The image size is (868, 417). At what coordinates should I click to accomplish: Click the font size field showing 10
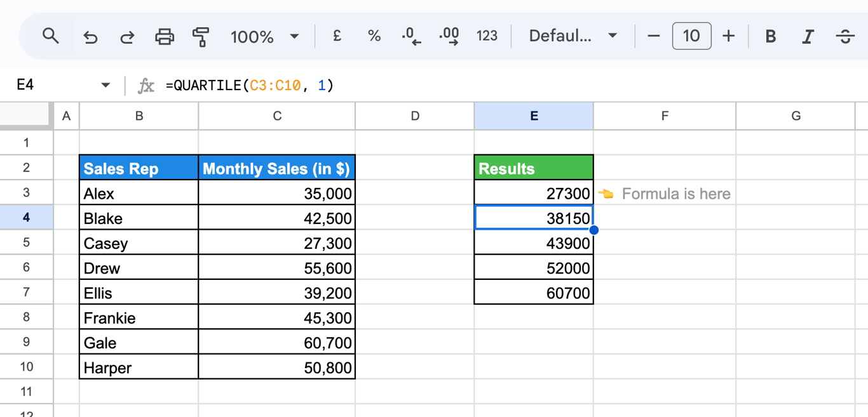point(691,36)
